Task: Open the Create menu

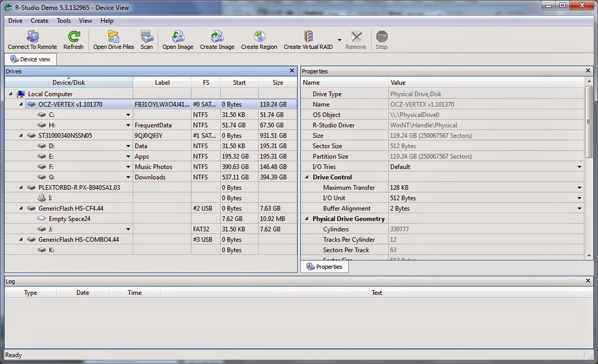Action: [40, 21]
